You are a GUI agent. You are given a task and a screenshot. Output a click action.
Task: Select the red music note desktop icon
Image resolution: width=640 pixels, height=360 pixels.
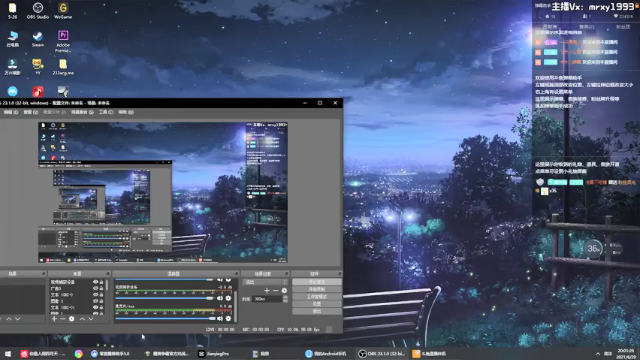[38, 91]
